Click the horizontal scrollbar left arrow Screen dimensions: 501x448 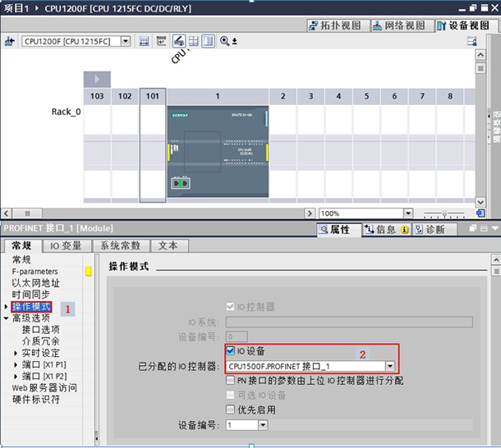6,213
